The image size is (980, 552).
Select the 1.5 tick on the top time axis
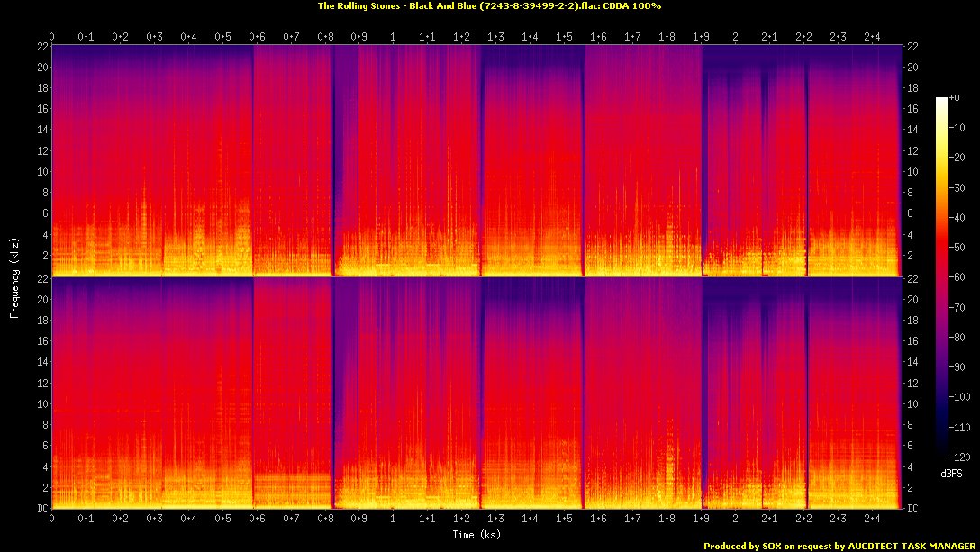[565, 37]
